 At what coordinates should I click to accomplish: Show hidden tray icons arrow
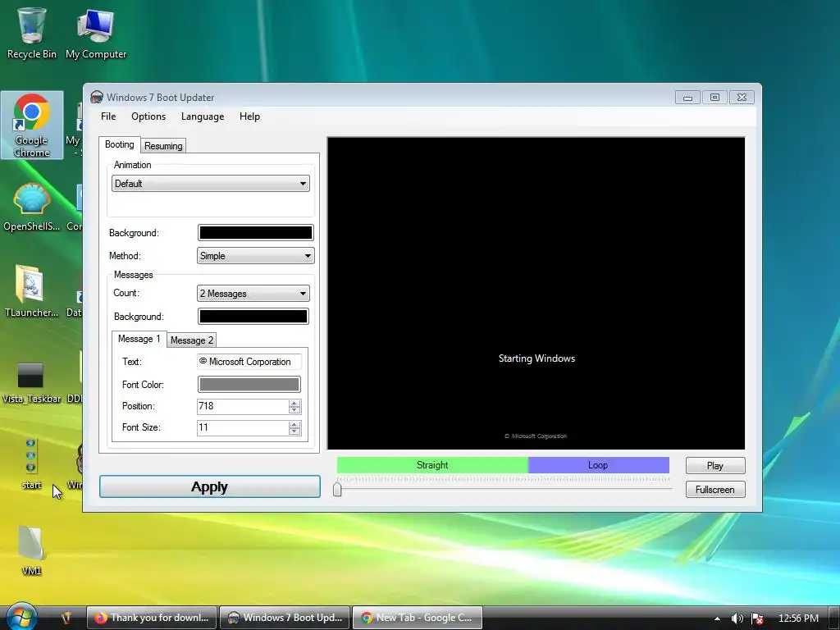coord(717,619)
